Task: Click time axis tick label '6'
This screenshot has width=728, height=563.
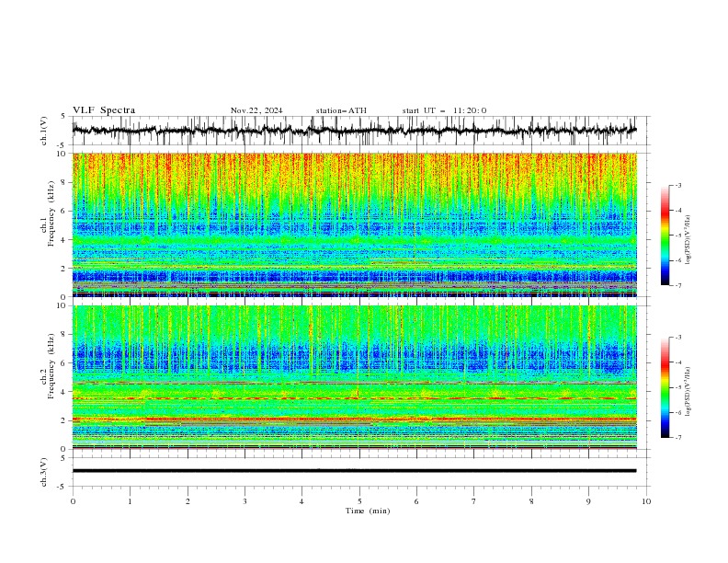Action: click(x=416, y=501)
